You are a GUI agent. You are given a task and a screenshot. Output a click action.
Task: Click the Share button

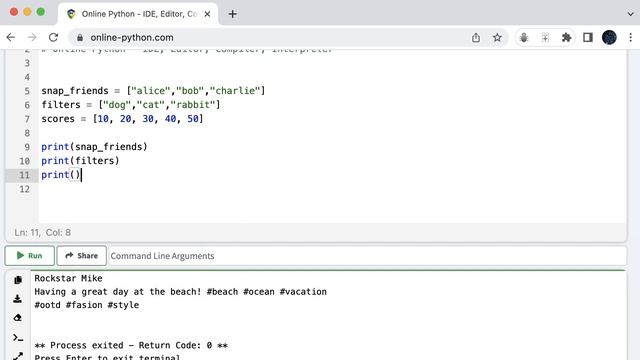pos(82,256)
